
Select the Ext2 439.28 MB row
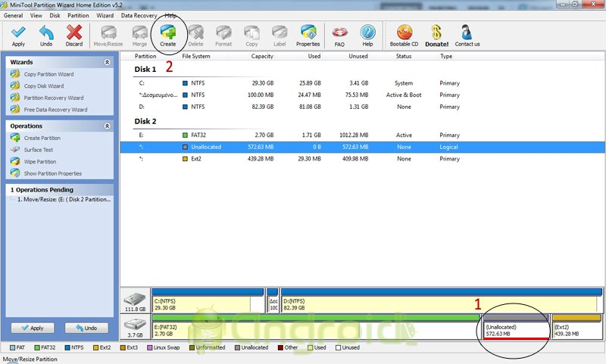tap(363, 159)
